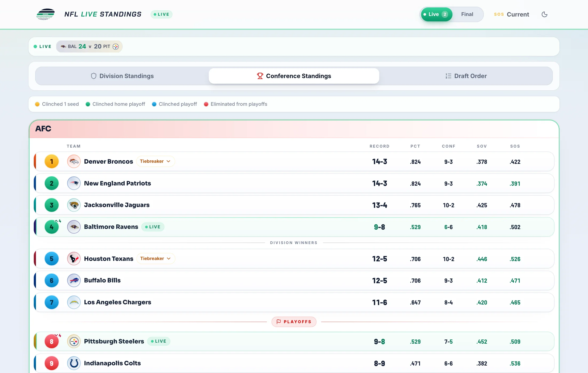Image resolution: width=588 pixels, height=373 pixels.
Task: Click the SOV column header
Action: [x=482, y=146]
